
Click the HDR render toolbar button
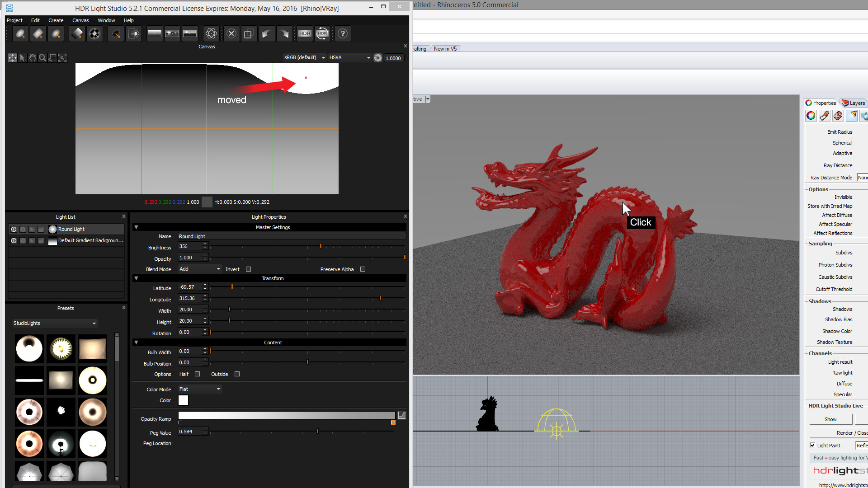pos(305,34)
